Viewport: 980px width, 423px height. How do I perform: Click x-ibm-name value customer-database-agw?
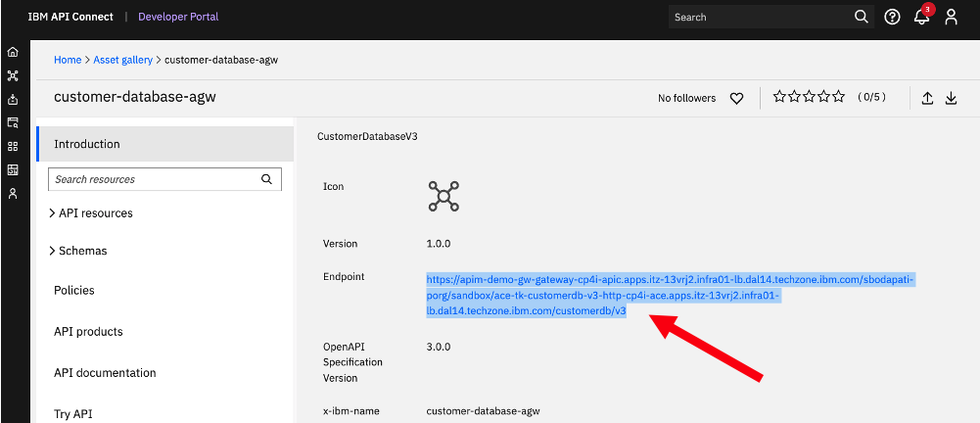pyautogui.click(x=483, y=411)
